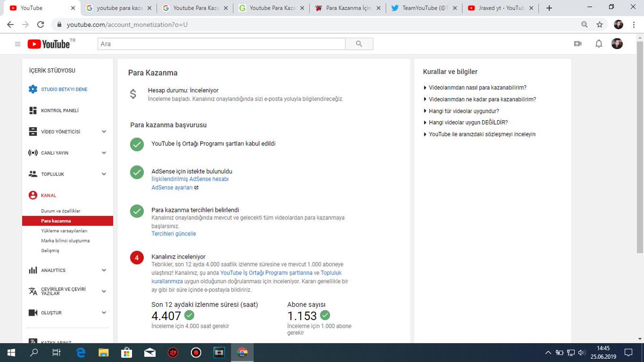
Task: Click the Analytics bar chart icon
Action: [33, 270]
